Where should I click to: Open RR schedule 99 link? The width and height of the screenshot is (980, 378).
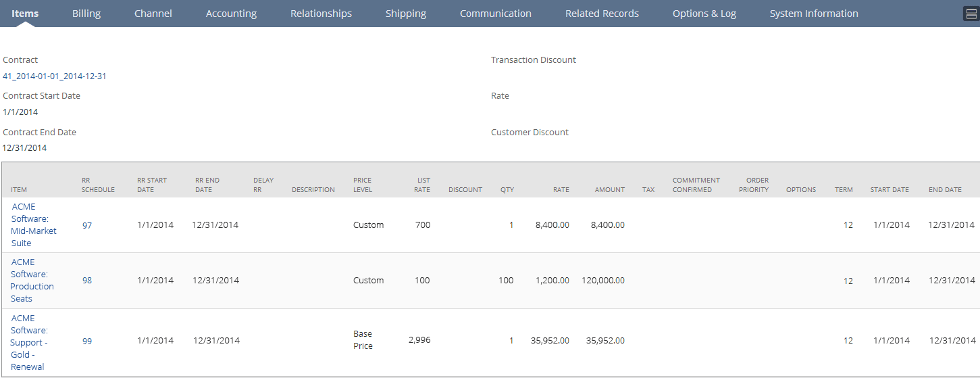coord(87,341)
